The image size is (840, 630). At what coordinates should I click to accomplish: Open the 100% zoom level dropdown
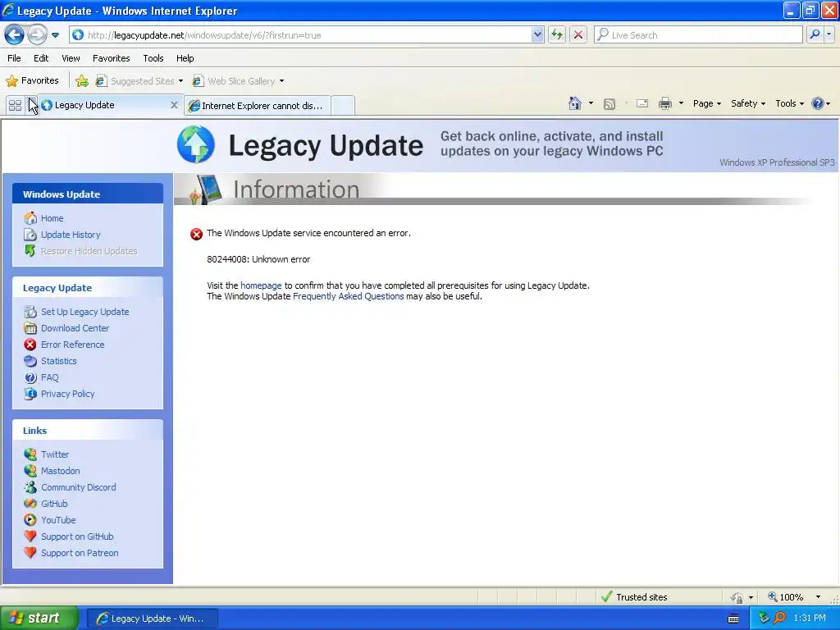click(818, 597)
